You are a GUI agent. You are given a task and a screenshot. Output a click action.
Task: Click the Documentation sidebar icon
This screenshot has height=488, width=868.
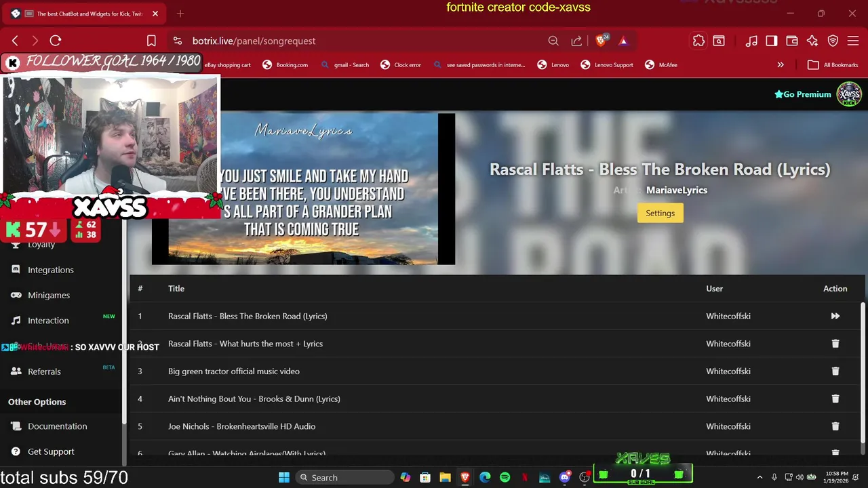coord(16,426)
